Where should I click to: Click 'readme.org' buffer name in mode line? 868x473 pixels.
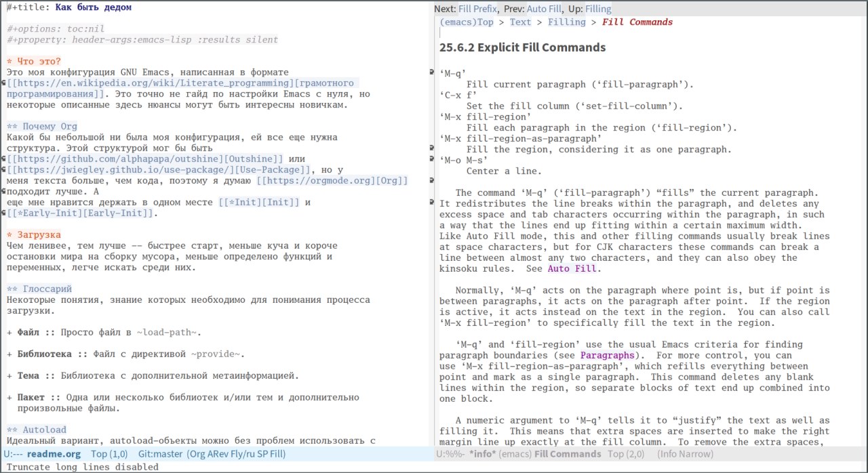click(54, 454)
